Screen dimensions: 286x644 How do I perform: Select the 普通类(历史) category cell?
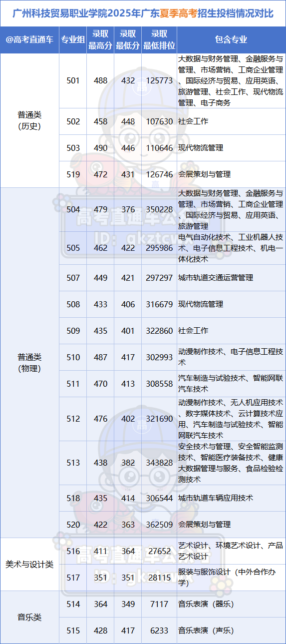[29, 120]
